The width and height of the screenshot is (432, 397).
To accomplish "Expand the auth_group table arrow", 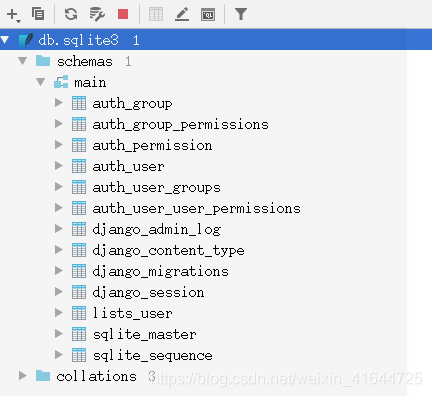I will coord(59,103).
